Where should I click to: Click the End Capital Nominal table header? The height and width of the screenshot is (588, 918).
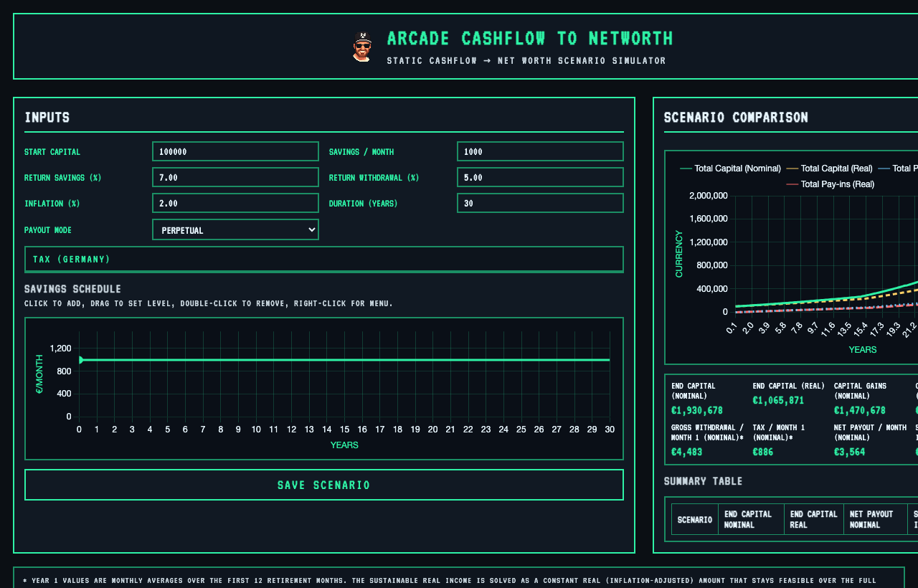click(x=751, y=519)
